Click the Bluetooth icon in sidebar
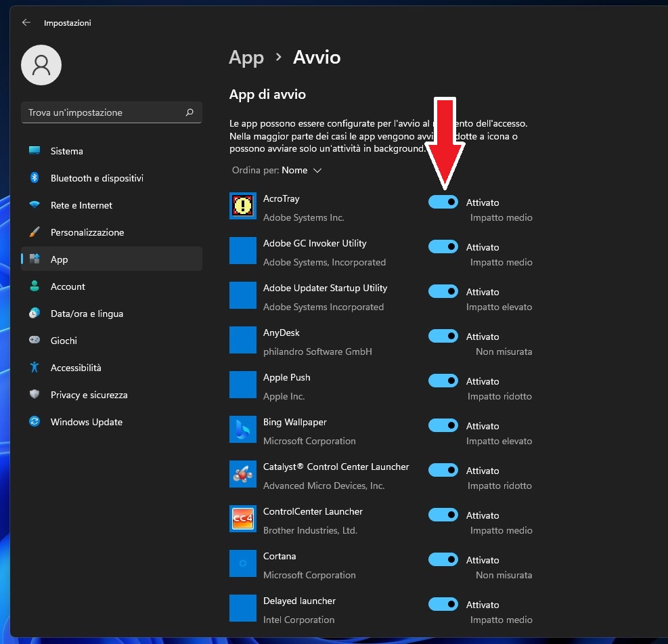 click(x=35, y=177)
